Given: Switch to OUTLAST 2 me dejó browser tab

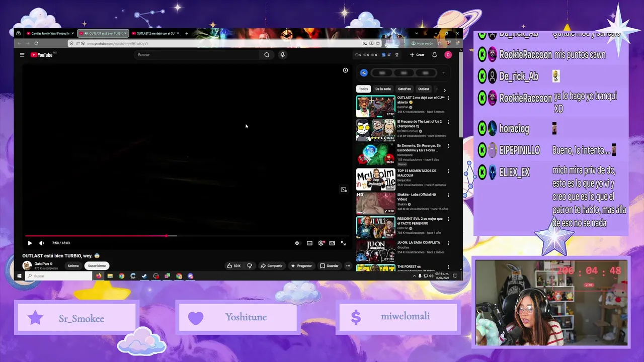Looking at the screenshot, I should tap(155, 33).
